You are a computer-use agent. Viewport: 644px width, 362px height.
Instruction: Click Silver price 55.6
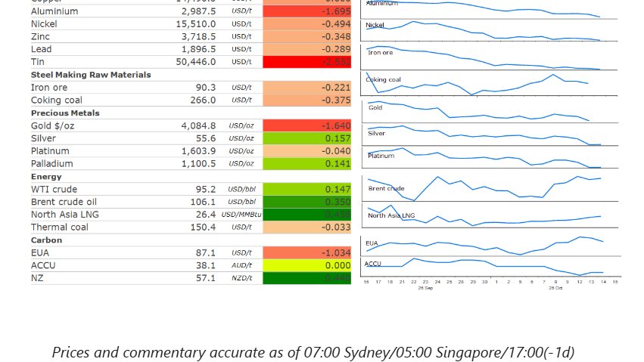pyautogui.click(x=205, y=138)
